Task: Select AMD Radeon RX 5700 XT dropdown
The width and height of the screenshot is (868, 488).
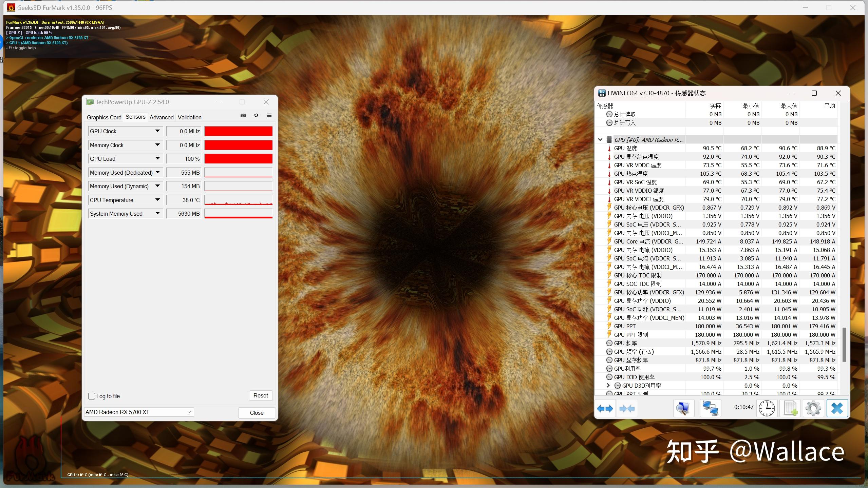Action: [139, 412]
